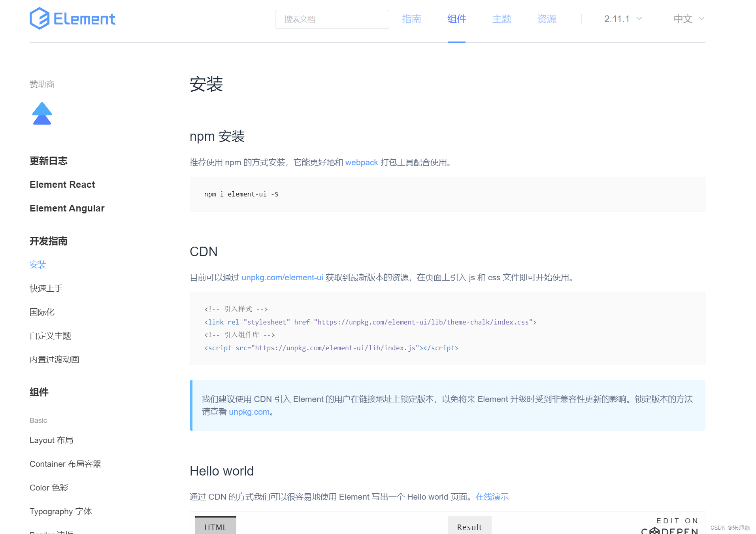Viewport: 756px width, 534px height.
Task: Select Element React in the sidebar
Action: coord(62,184)
